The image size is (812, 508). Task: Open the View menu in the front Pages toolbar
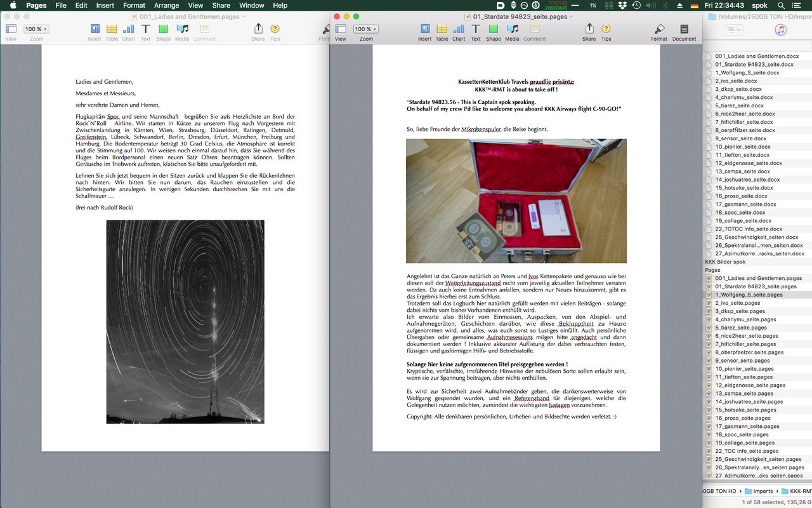tap(341, 29)
